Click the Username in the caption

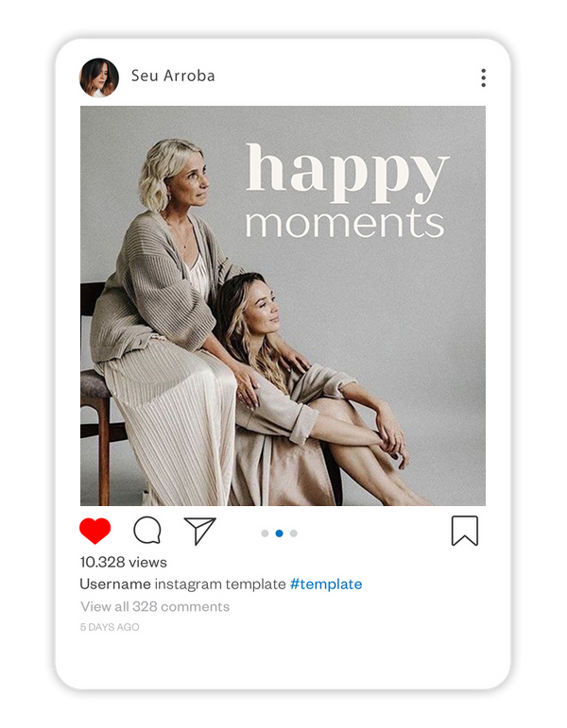(x=115, y=584)
